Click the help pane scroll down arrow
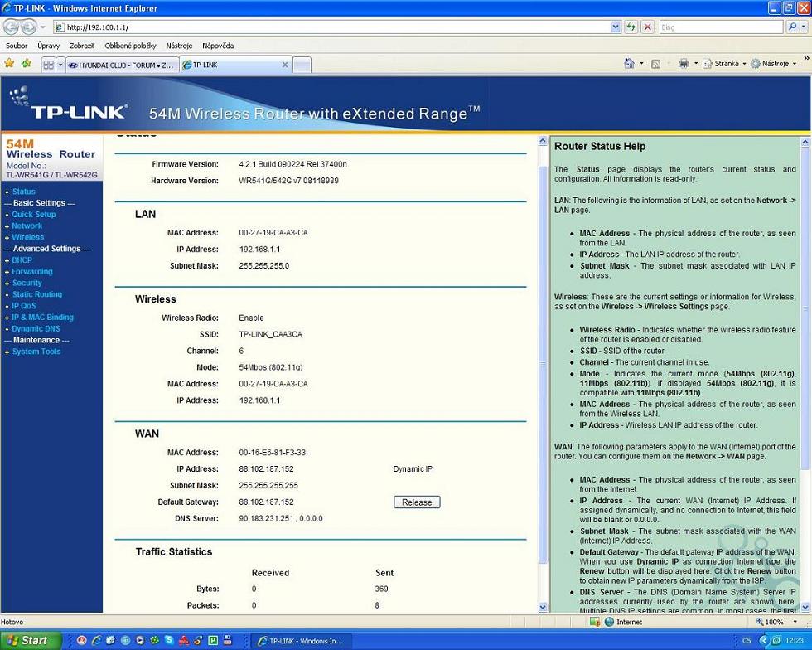Screen dimensions: 812x650 pyautogui.click(x=805, y=607)
